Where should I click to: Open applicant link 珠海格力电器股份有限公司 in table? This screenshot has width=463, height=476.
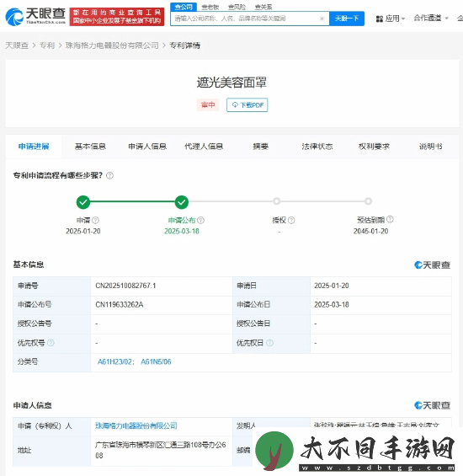(136, 426)
